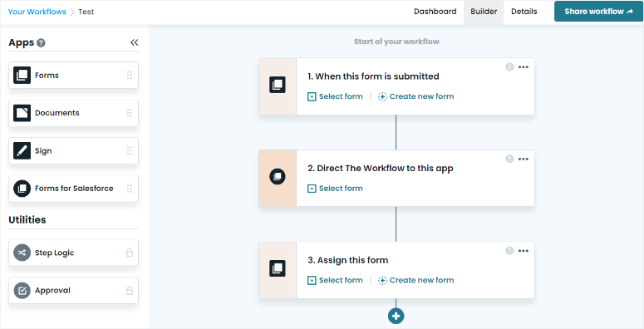644x329 pixels.
Task: Grab the drag handle on Sign card
Action: (x=130, y=150)
